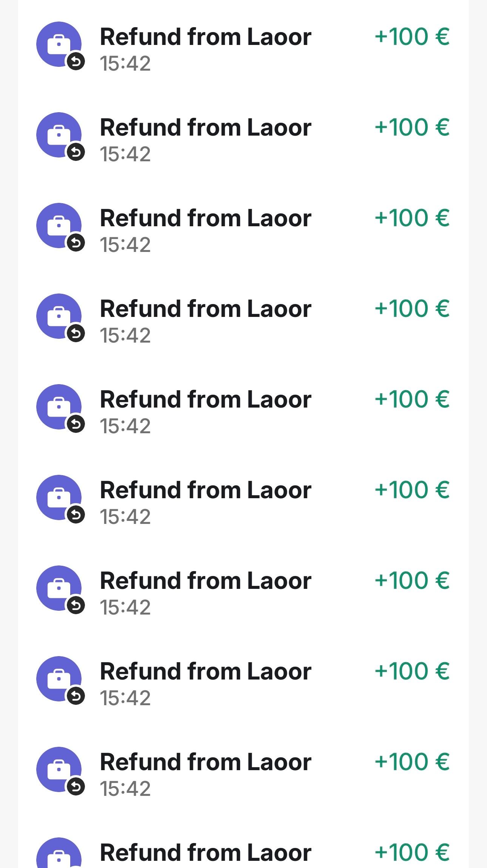Open the seventh "Refund from Laoor" transaction title
This screenshot has width=487, height=868.
205,581
